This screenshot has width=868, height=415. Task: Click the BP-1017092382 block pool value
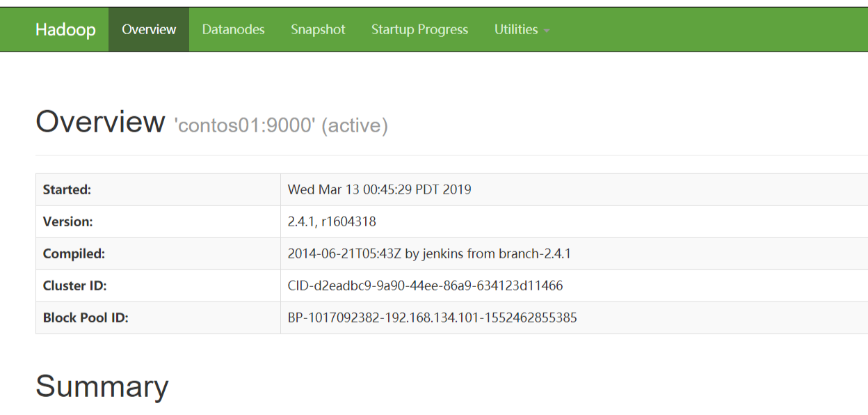click(x=432, y=318)
